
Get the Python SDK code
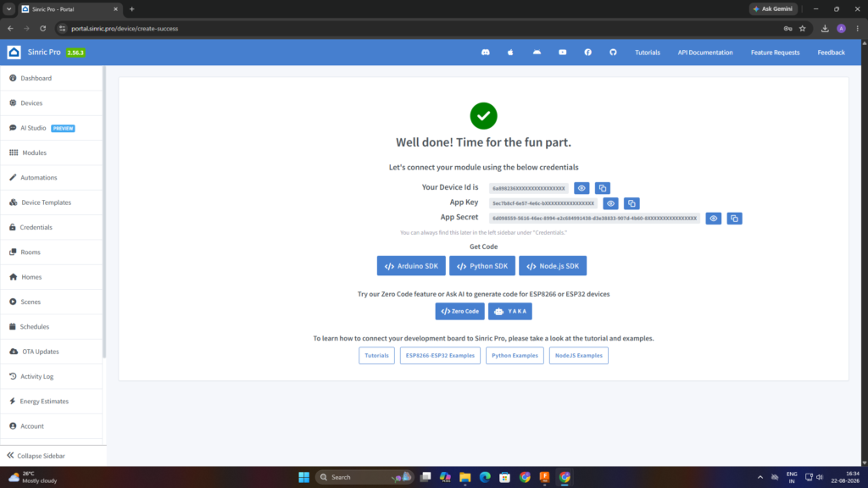click(482, 266)
